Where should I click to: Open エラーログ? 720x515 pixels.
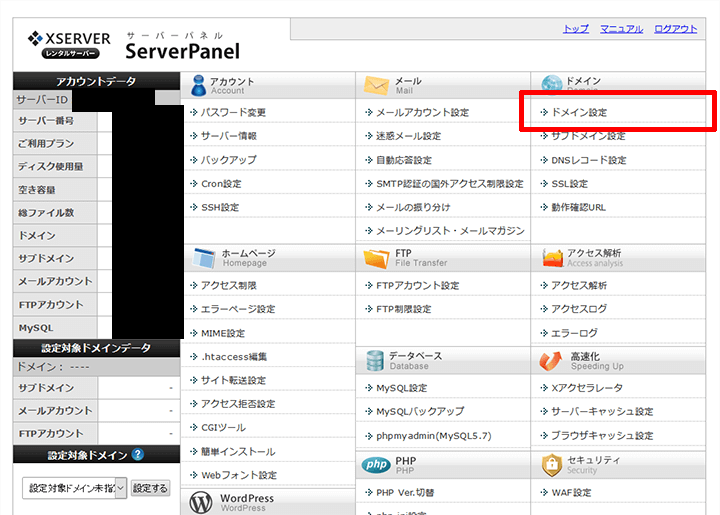pos(574,333)
